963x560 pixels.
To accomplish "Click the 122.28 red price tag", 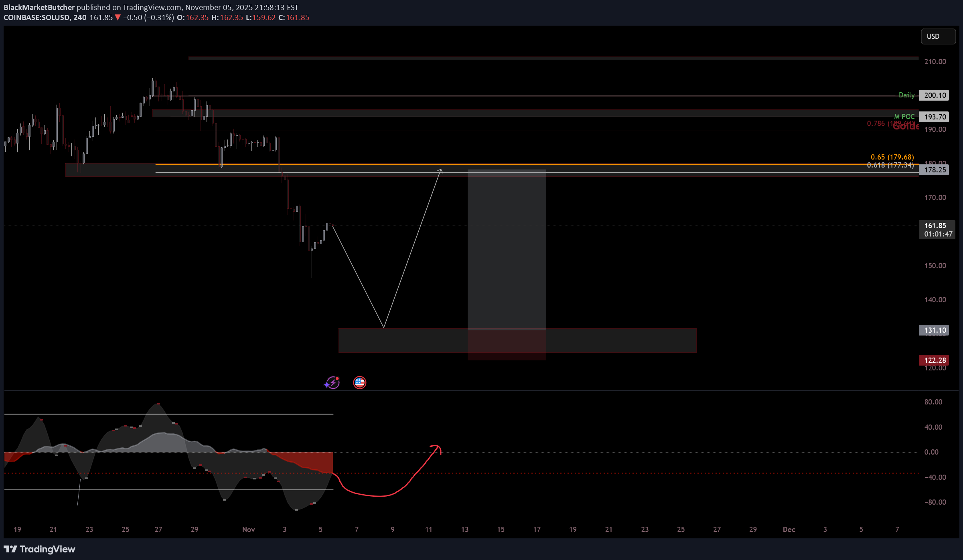I will (x=935, y=360).
